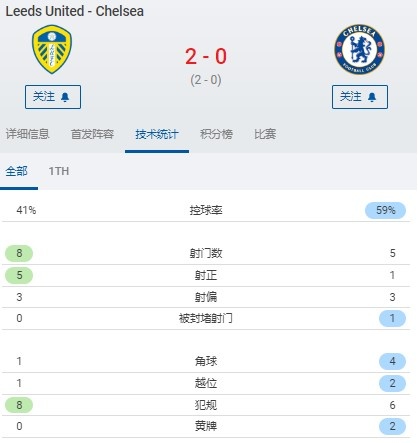This screenshot has height=443, width=418.
Task: Switch to the 首发阵容 tab
Action: click(92, 134)
